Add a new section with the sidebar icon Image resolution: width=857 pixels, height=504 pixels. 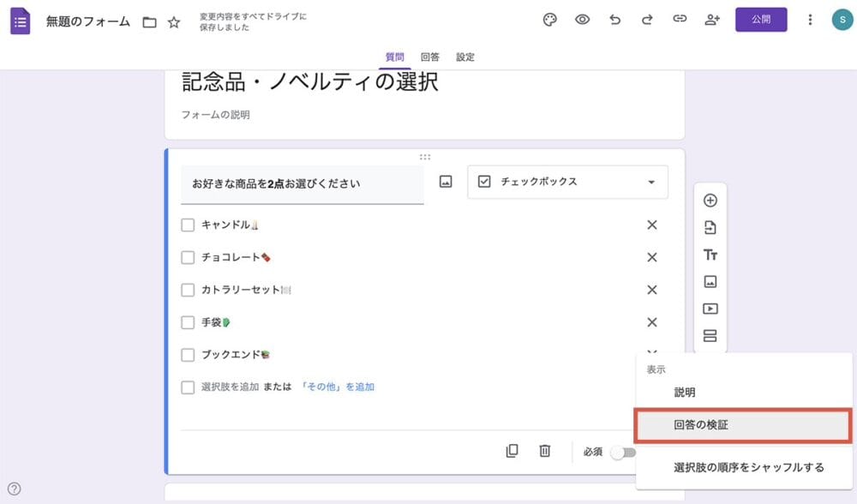click(710, 337)
